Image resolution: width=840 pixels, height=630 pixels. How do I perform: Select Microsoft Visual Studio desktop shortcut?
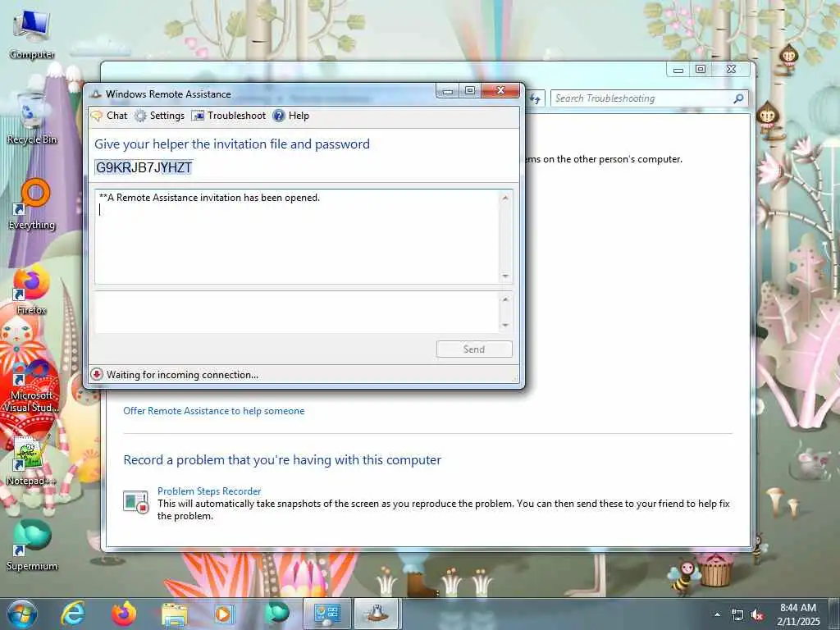pyautogui.click(x=31, y=387)
